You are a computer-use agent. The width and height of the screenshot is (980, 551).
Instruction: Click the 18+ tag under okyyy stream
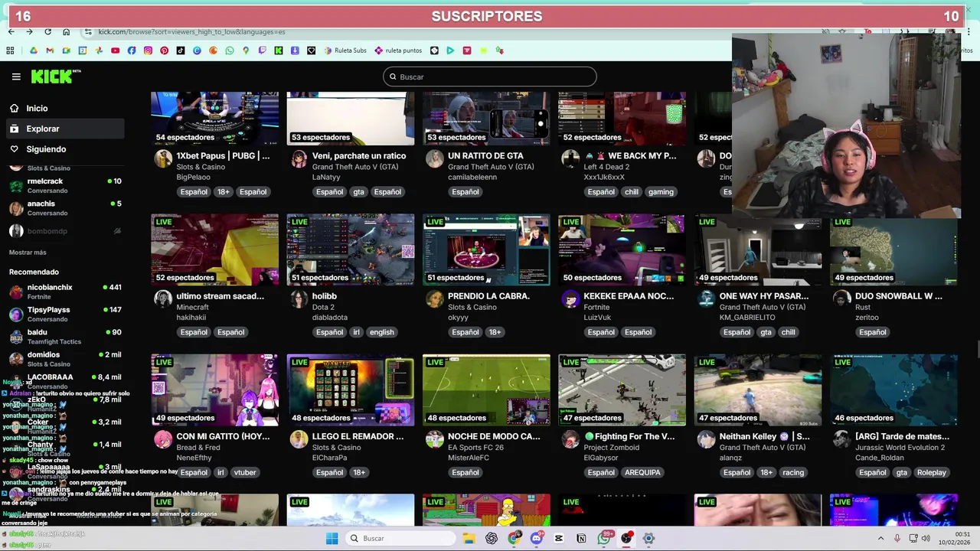tap(495, 332)
